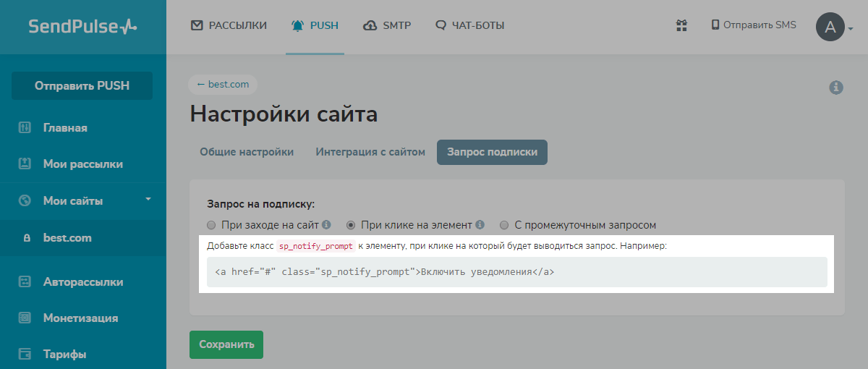Select С промежуточным запросом option
This screenshot has height=369, width=868.
[504, 225]
